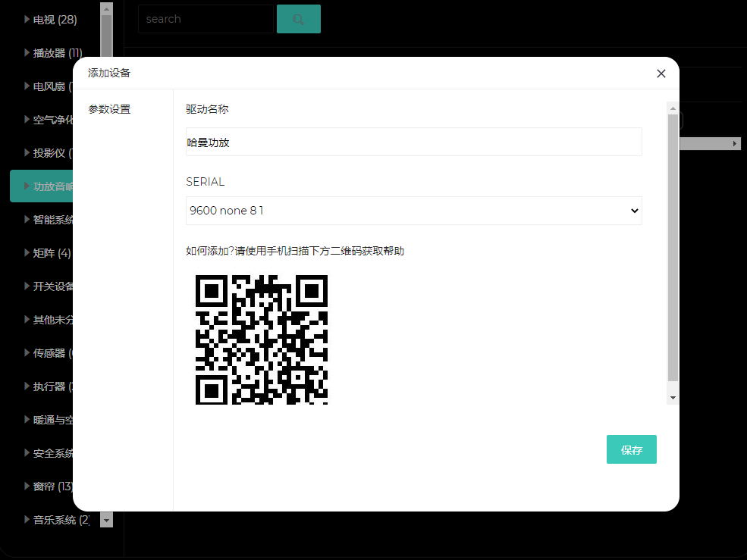Edit the 驱动名称 field containing 哈曼功放

[413, 142]
